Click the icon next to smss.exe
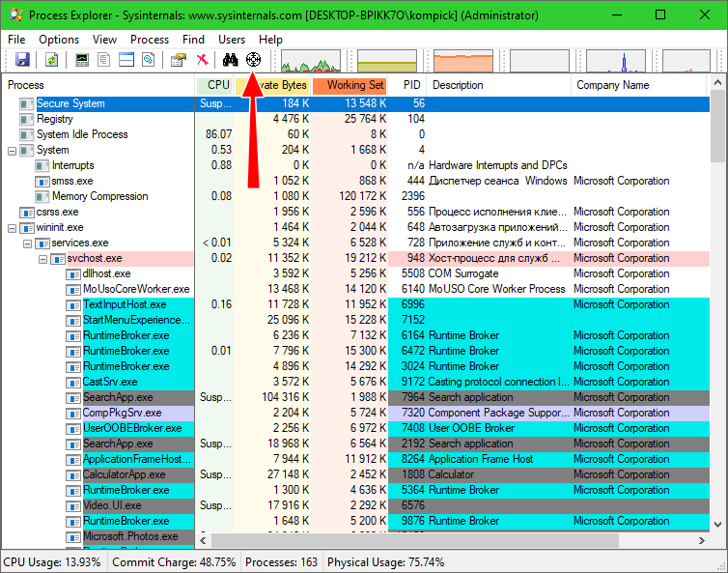 pyautogui.click(x=42, y=181)
